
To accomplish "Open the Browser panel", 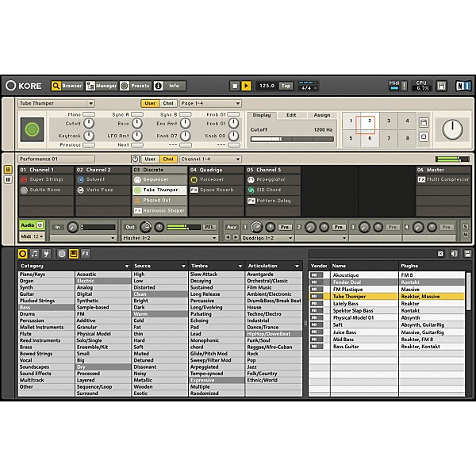I will pyautogui.click(x=67, y=86).
